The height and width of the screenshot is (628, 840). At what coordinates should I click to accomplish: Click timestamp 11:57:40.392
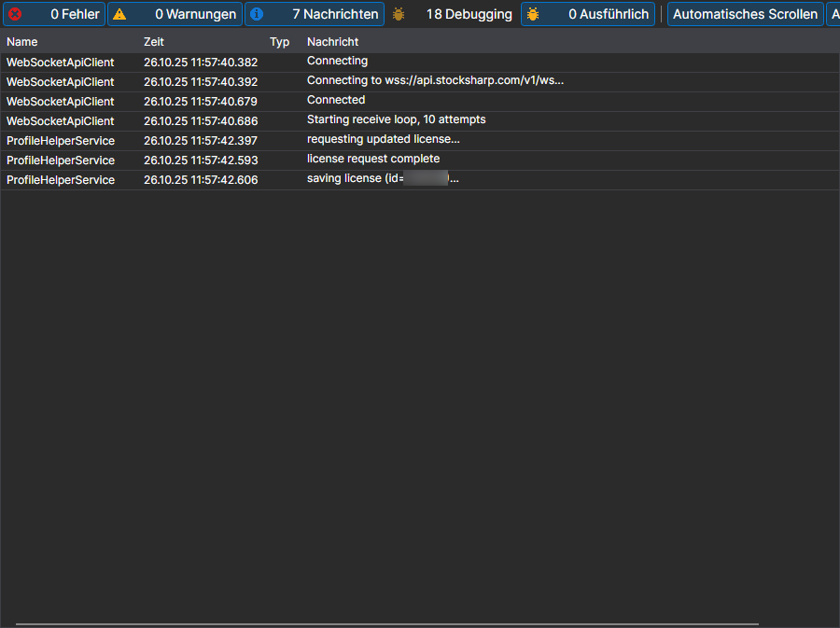click(x=201, y=82)
